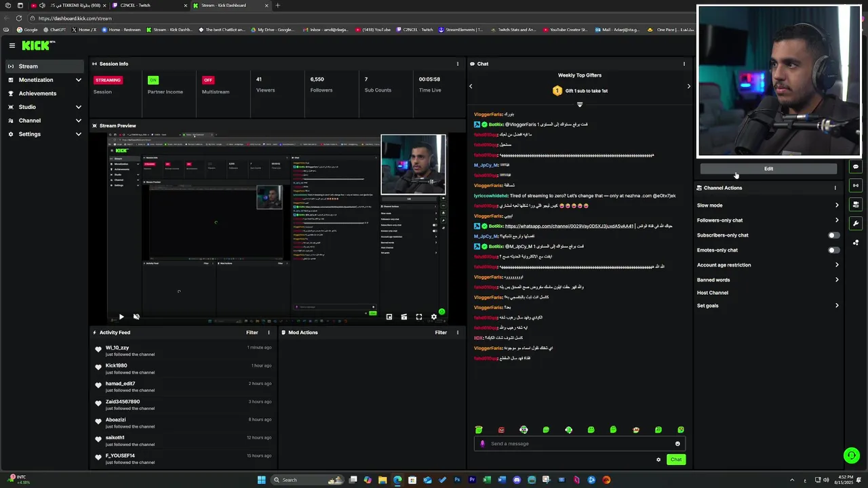Enter fullscreen on stream preview
Viewport: 868px width, 488px height.
419,317
